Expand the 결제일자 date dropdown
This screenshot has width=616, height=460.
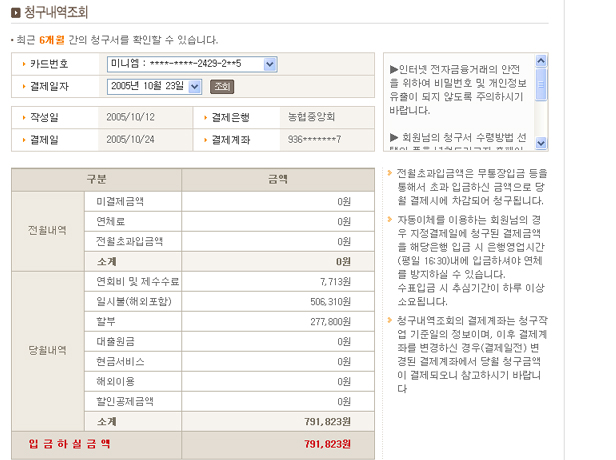pos(194,86)
